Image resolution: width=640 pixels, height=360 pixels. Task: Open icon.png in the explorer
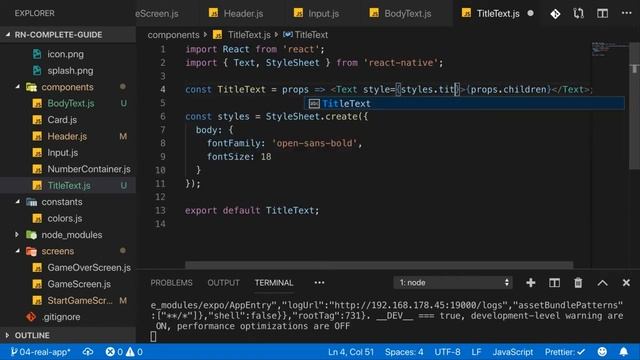click(x=65, y=54)
